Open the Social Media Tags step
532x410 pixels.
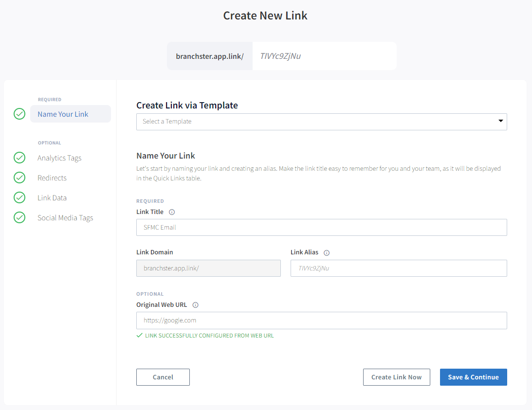click(x=65, y=218)
